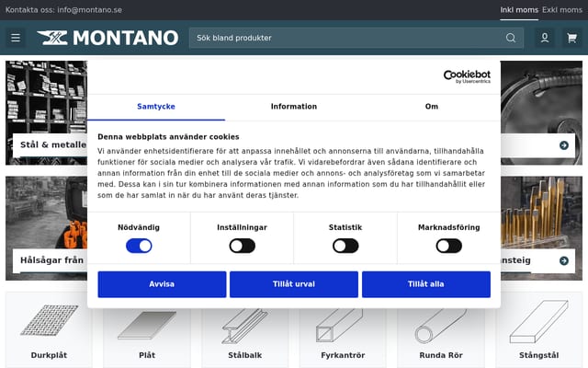Click 'Denna webbplats använder cookies' heading
The height and width of the screenshot is (368, 588).
pos(168,137)
